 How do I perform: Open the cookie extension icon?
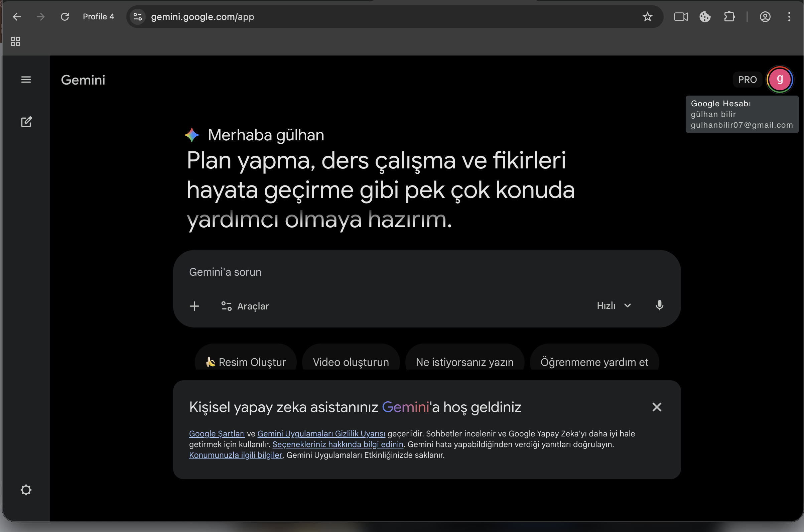tap(705, 17)
